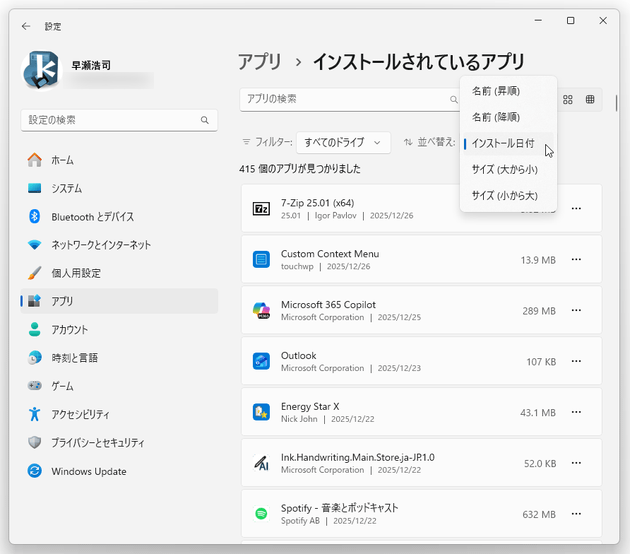Click the search icon in 設定の検索

[x=205, y=120]
